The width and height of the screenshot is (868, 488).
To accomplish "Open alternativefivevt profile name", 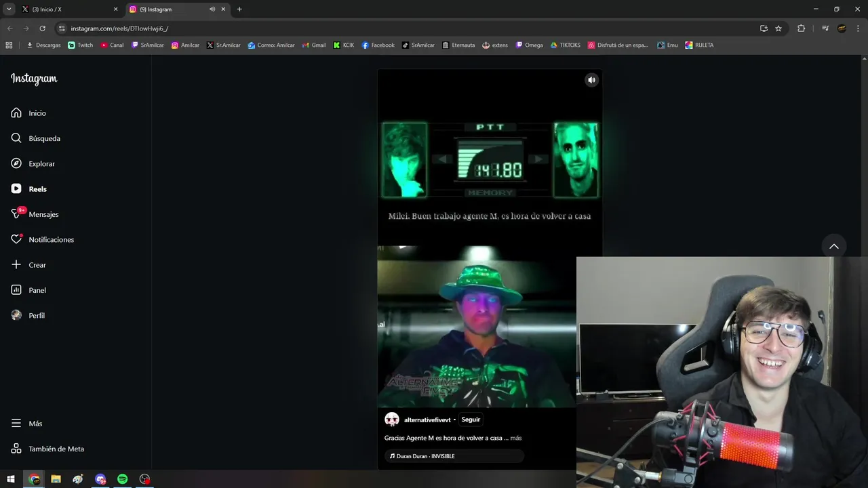I will pyautogui.click(x=427, y=420).
